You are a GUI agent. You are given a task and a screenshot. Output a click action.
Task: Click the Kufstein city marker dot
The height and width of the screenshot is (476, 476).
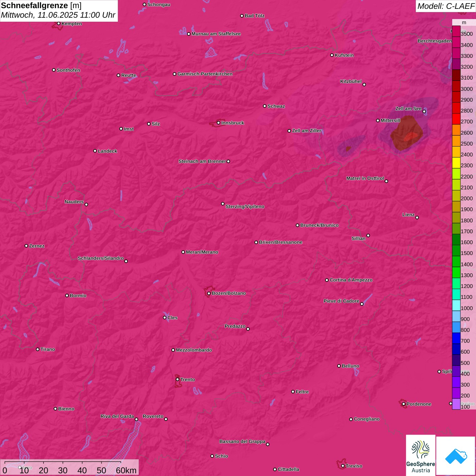[332, 55]
